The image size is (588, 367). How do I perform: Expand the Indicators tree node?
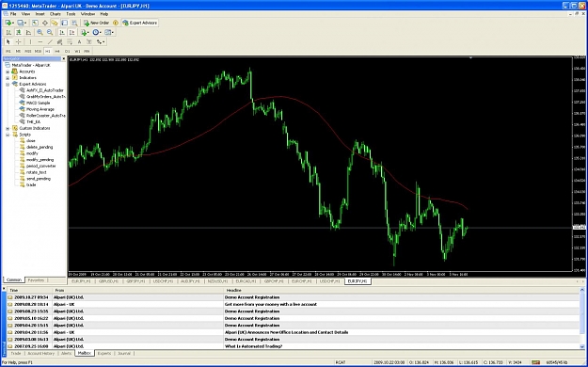[8, 78]
